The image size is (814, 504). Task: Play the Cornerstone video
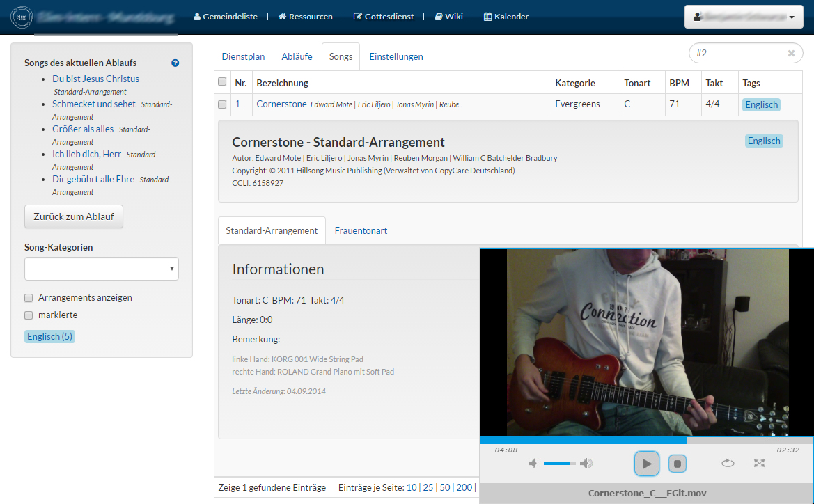coord(646,464)
